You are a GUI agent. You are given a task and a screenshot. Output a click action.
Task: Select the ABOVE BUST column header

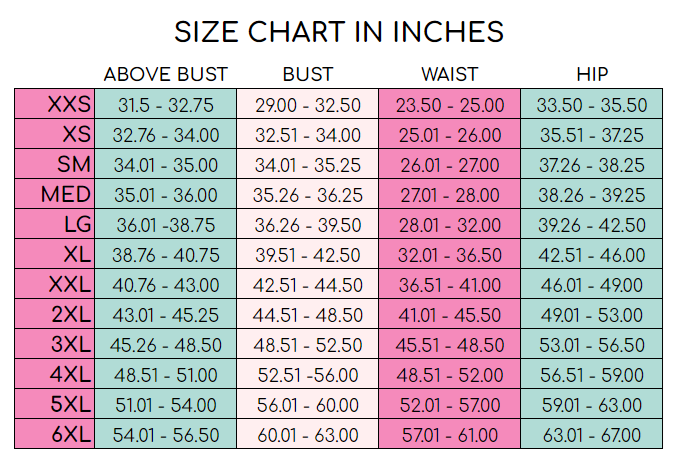[x=166, y=74]
